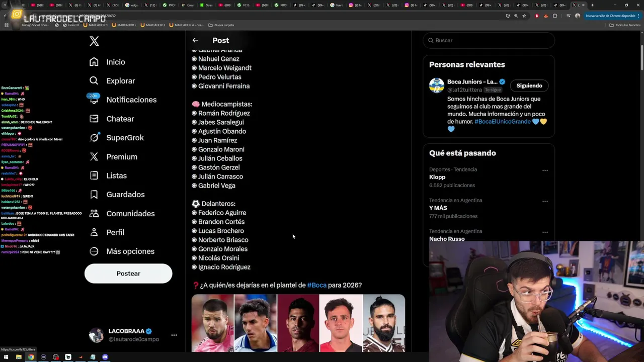Click Marcelo Weigandt in list
The width and height of the screenshot is (644, 362).
(225, 68)
